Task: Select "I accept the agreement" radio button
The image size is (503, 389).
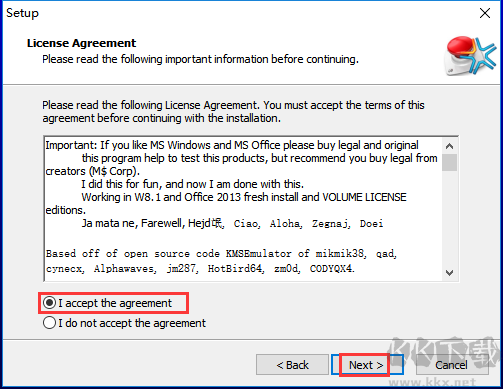Action: pos(49,303)
